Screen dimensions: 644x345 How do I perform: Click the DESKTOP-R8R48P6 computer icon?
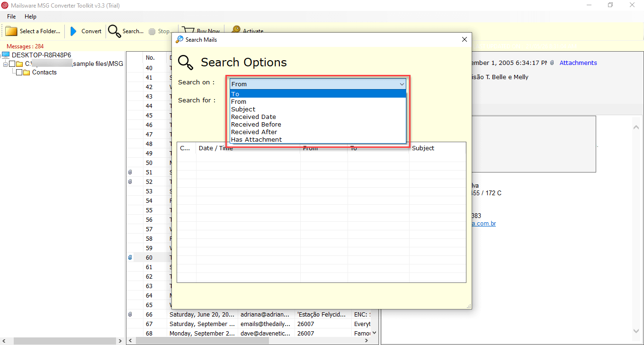5,55
